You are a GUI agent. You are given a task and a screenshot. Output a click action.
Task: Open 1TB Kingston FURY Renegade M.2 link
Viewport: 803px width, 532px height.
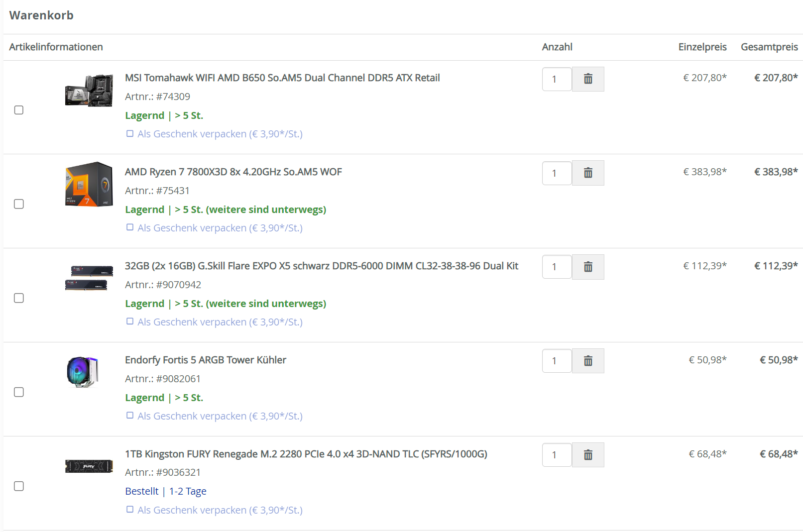point(306,454)
